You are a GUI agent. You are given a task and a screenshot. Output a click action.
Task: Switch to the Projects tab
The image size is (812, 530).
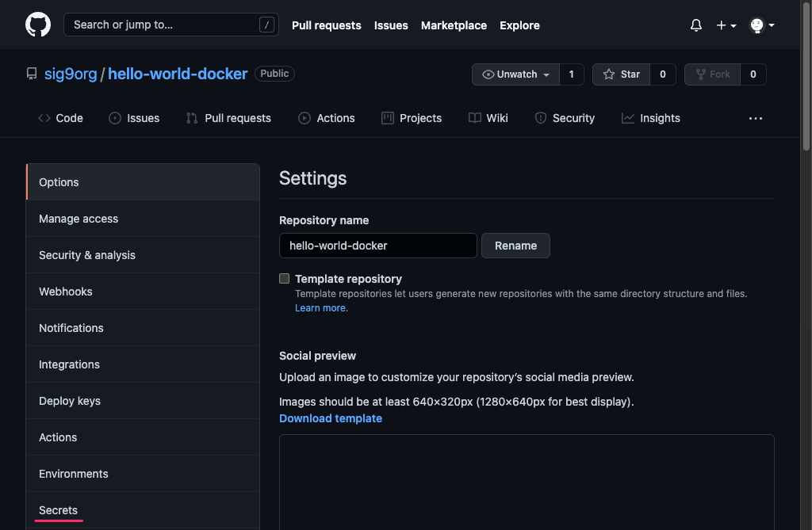(x=412, y=118)
